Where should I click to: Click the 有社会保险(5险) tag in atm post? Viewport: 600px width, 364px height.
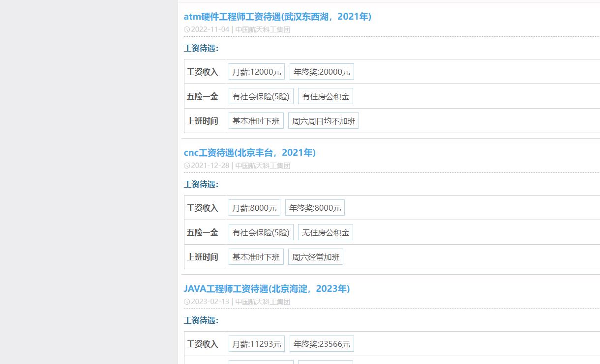261,96
